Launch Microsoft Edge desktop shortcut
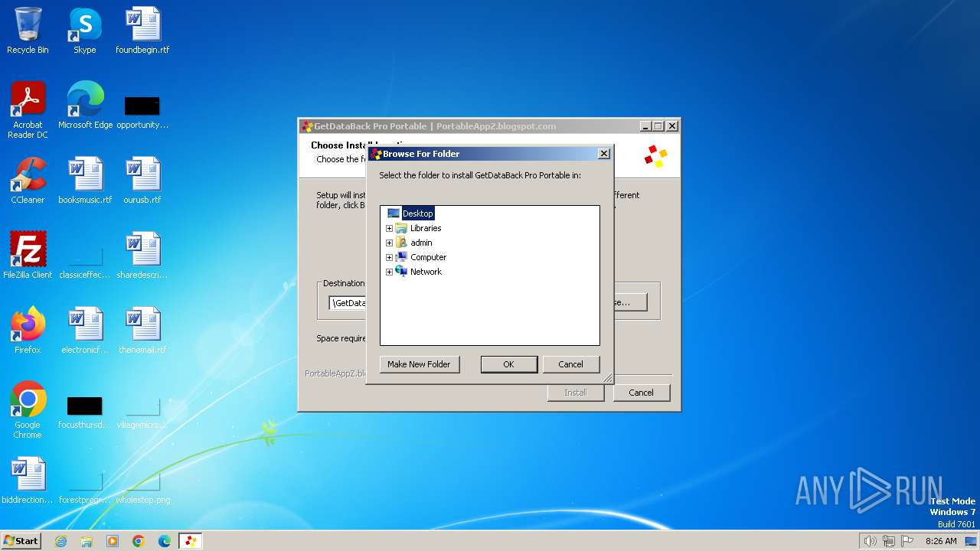Screen dimensions: 980x551 point(85,106)
